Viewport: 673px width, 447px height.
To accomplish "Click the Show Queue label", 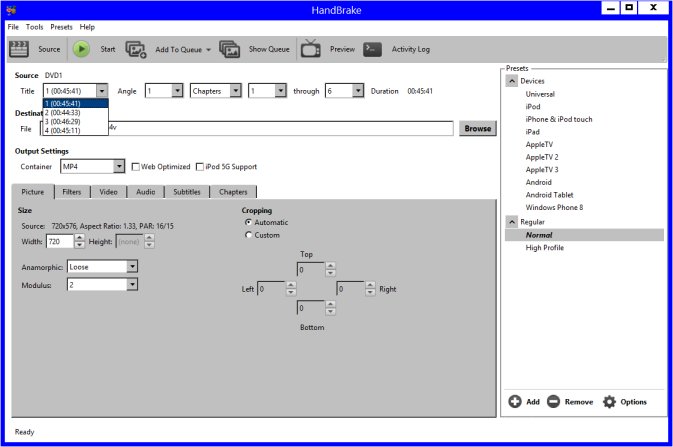I will pos(269,49).
